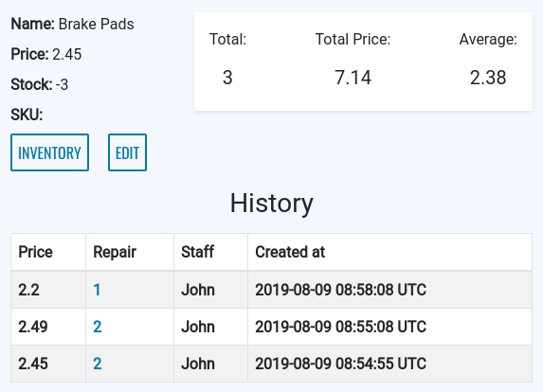This screenshot has width=543, height=392.
Task: Select the History heading
Action: click(271, 203)
